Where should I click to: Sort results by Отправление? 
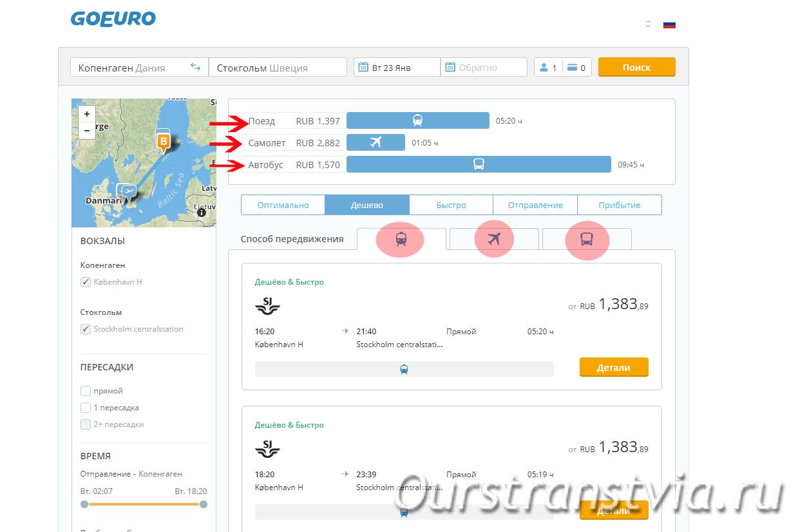pos(535,205)
